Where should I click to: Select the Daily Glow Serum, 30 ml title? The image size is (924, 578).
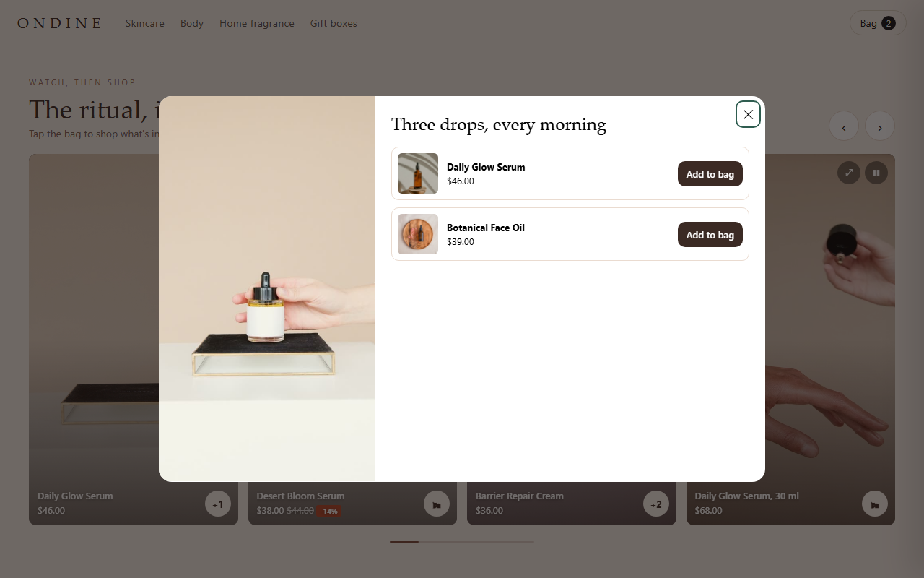[x=746, y=496]
